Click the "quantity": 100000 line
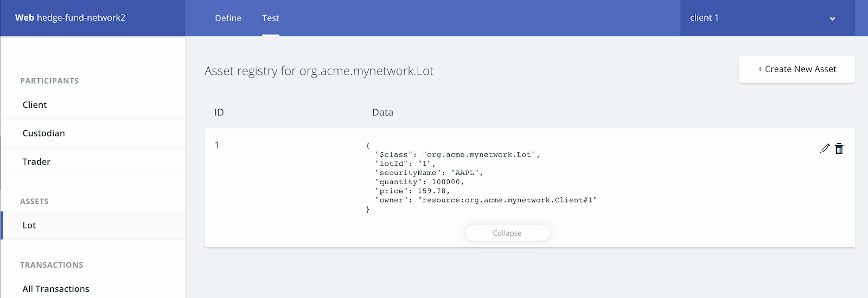This screenshot has width=868, height=298. click(420, 182)
